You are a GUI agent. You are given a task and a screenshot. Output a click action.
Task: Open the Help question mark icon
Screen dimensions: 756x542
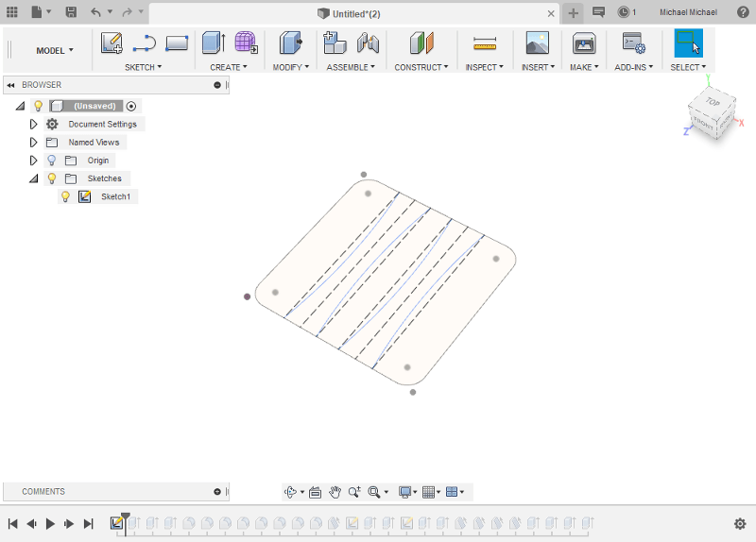[743, 12]
